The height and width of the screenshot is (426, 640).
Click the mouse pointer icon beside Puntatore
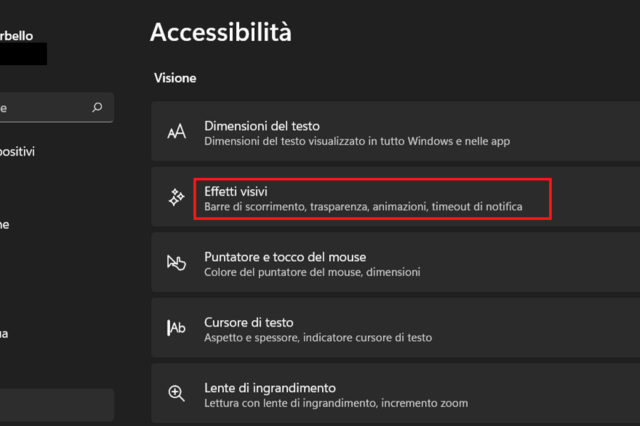[176, 263]
